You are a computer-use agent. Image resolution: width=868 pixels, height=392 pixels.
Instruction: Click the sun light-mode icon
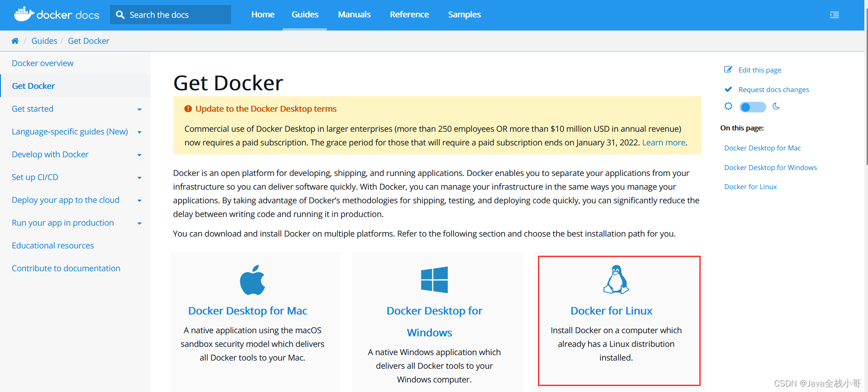click(728, 106)
